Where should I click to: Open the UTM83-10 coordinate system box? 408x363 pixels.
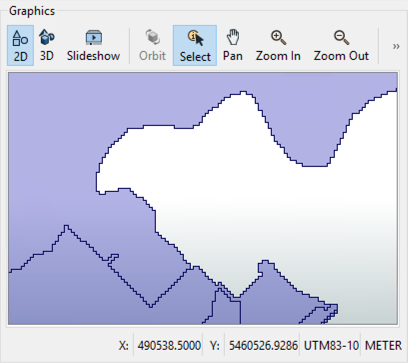[x=331, y=345]
